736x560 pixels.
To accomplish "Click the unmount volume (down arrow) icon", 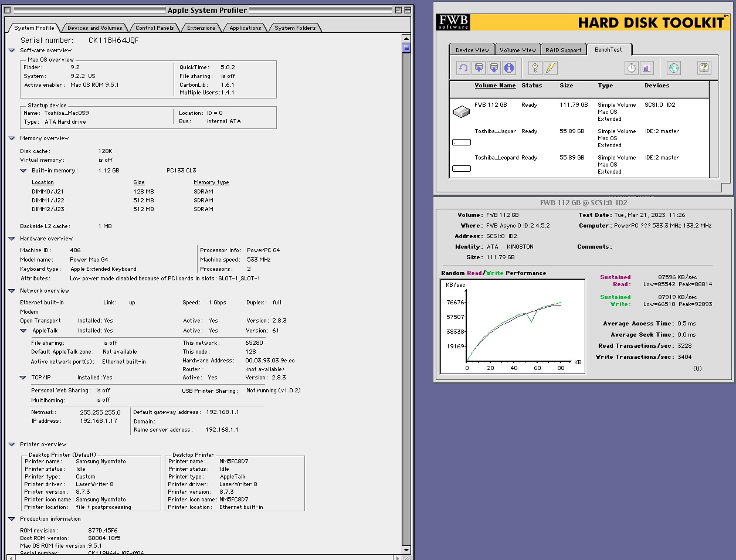I will [x=494, y=68].
